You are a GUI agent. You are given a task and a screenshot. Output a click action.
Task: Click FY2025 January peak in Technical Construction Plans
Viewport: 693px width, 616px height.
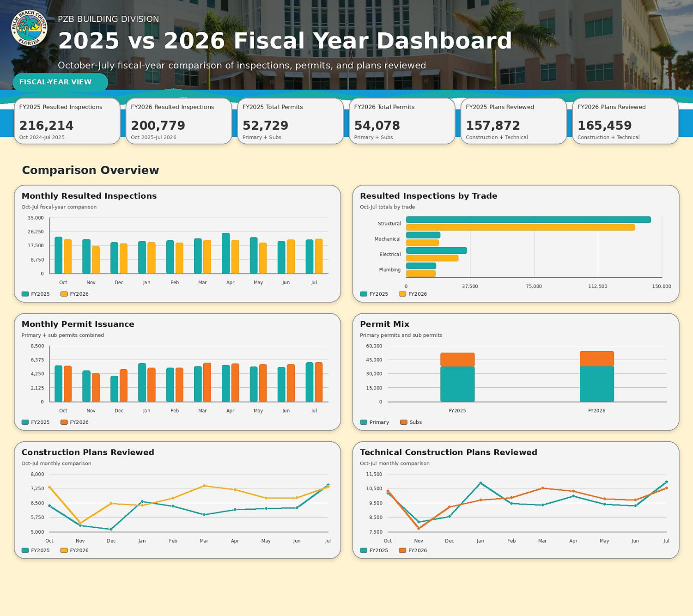480,483
